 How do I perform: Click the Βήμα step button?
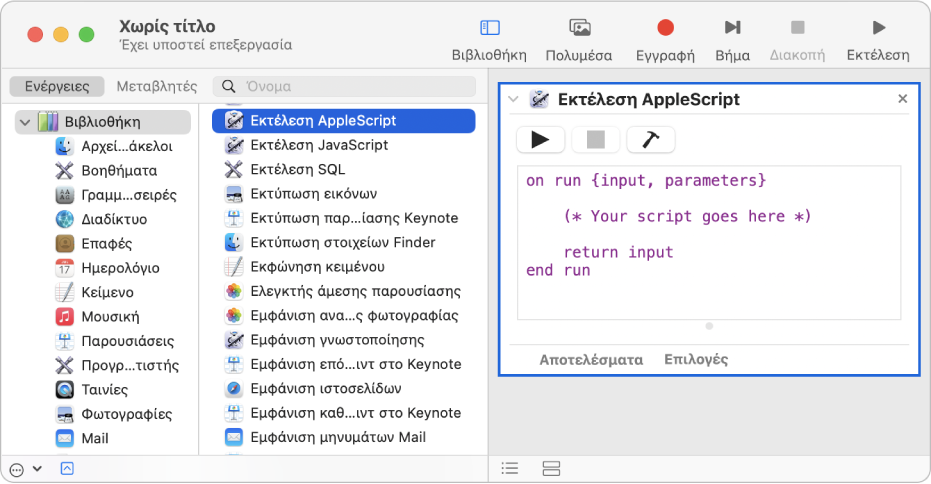click(732, 29)
